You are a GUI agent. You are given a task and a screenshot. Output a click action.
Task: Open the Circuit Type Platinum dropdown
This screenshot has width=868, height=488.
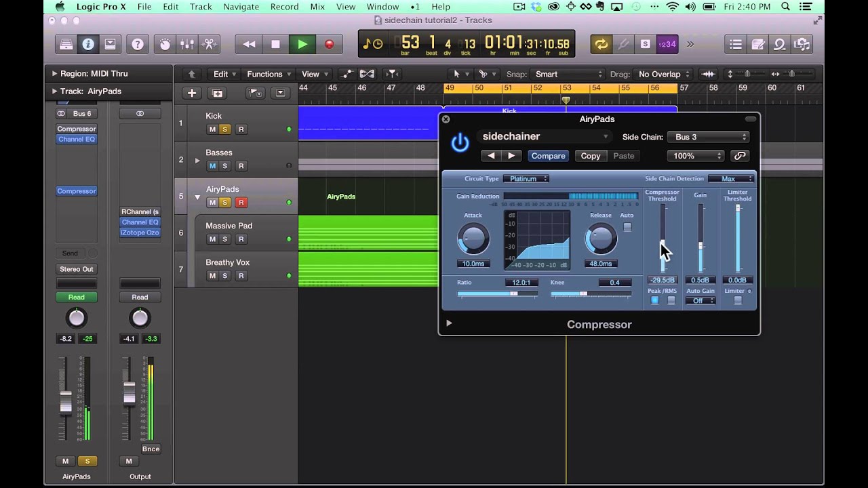click(x=526, y=179)
